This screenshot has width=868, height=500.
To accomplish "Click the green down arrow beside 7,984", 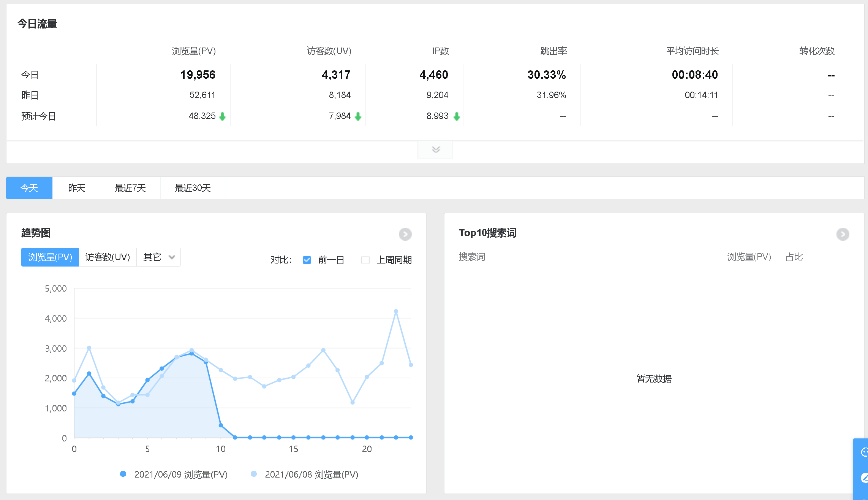I will point(358,116).
